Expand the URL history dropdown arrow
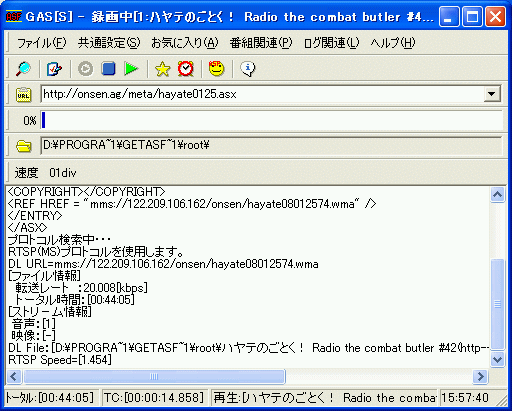This screenshot has width=512, height=411. tap(492, 94)
